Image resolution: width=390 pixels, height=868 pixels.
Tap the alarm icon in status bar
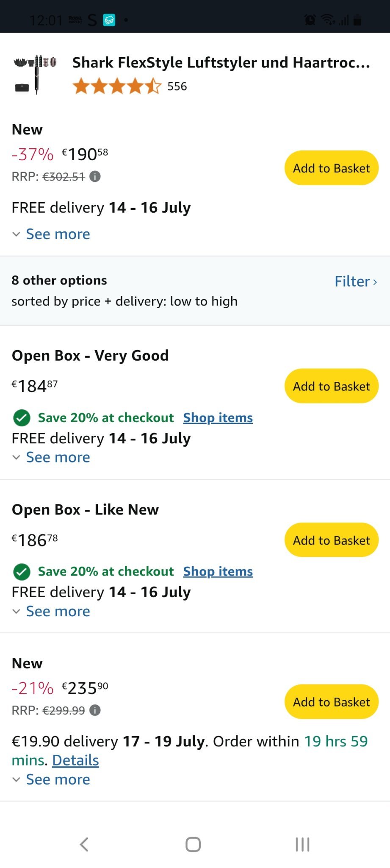pos(310,19)
